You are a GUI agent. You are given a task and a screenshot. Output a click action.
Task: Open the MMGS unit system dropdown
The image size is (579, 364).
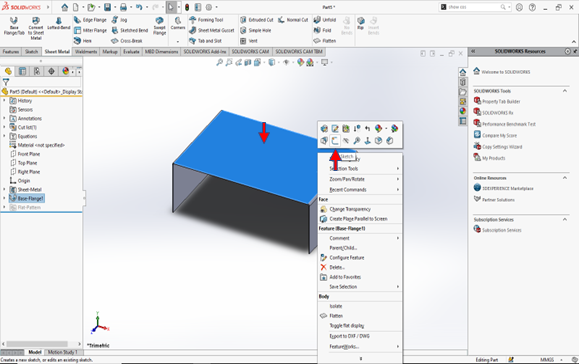pyautogui.click(x=561, y=360)
